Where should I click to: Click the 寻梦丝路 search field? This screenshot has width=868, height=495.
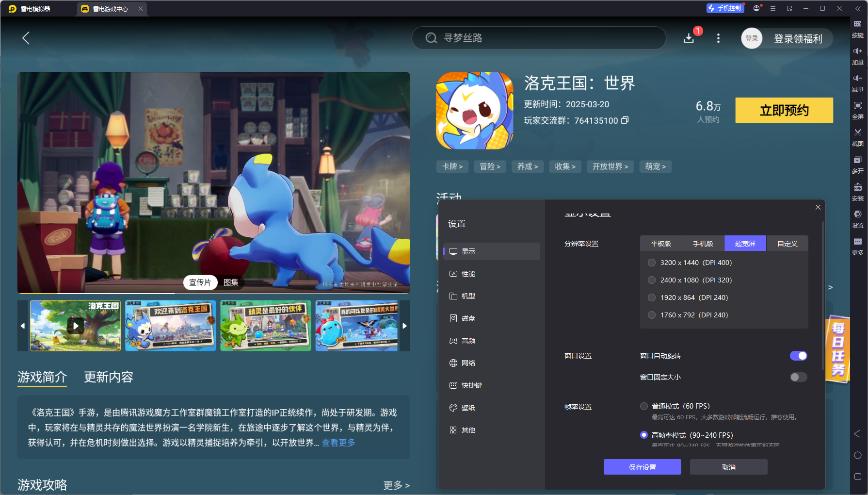[x=539, y=38]
